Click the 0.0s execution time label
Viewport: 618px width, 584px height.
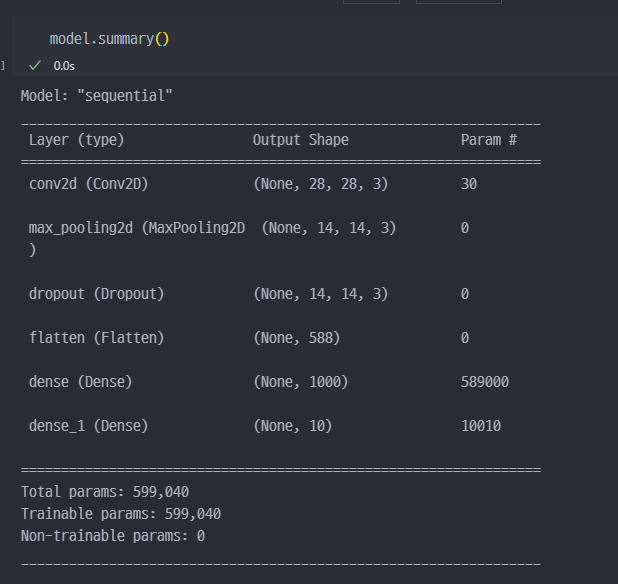[x=64, y=66]
